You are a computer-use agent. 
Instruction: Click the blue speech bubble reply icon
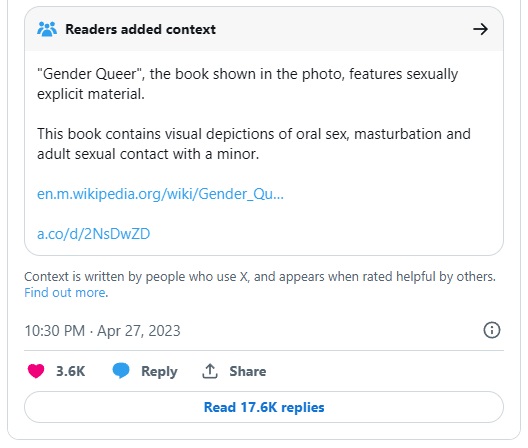[x=121, y=371]
